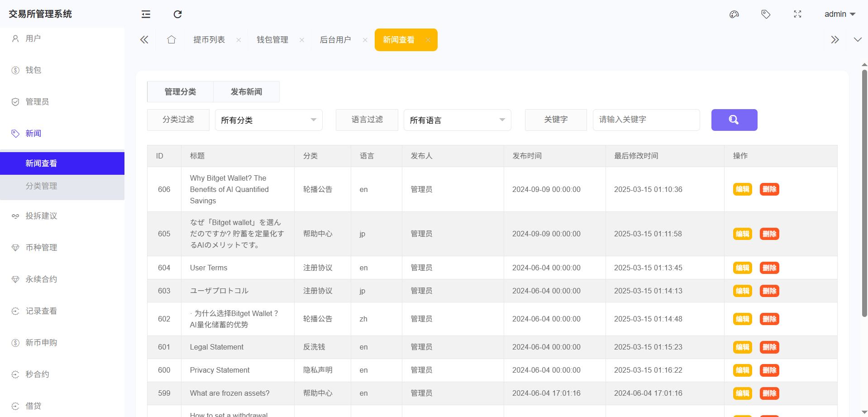Enter fullscreen using the expand icon

tap(797, 14)
